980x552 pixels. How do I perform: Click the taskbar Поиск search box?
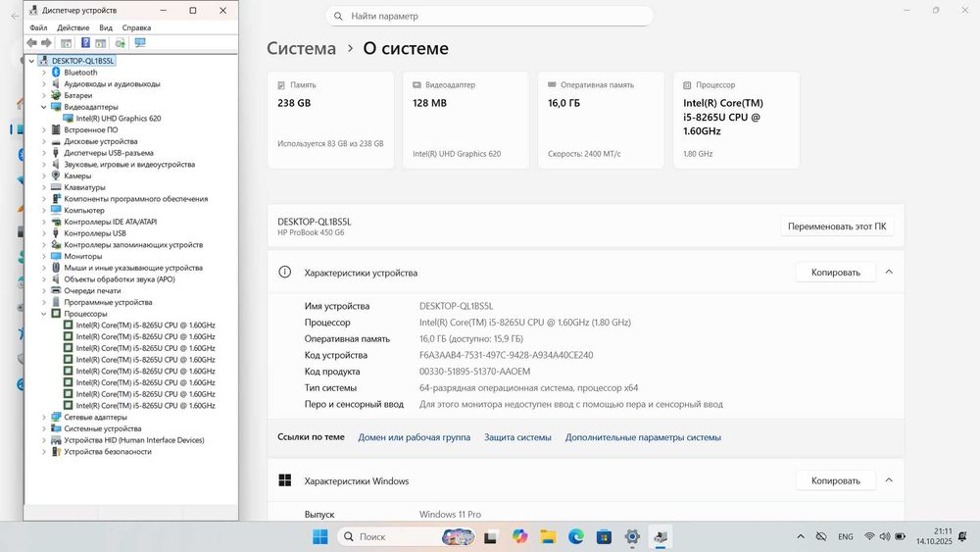coord(407,536)
